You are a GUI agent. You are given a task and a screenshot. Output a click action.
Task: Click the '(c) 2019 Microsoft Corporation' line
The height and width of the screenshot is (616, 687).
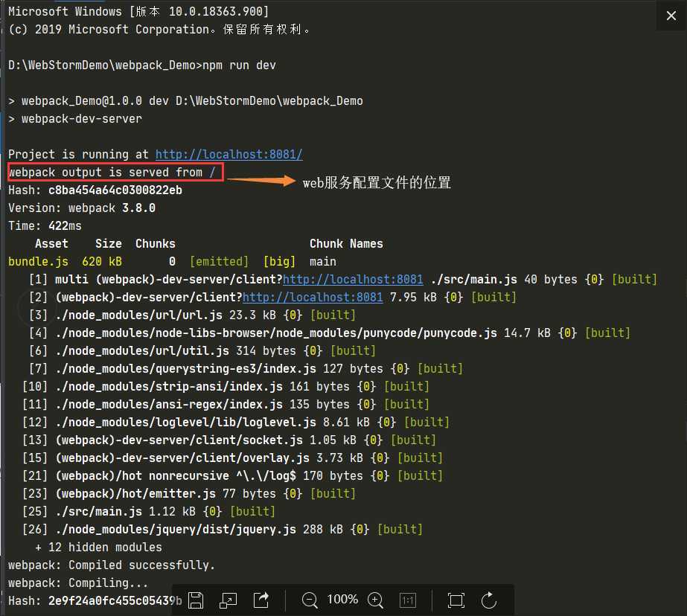[x=159, y=29]
